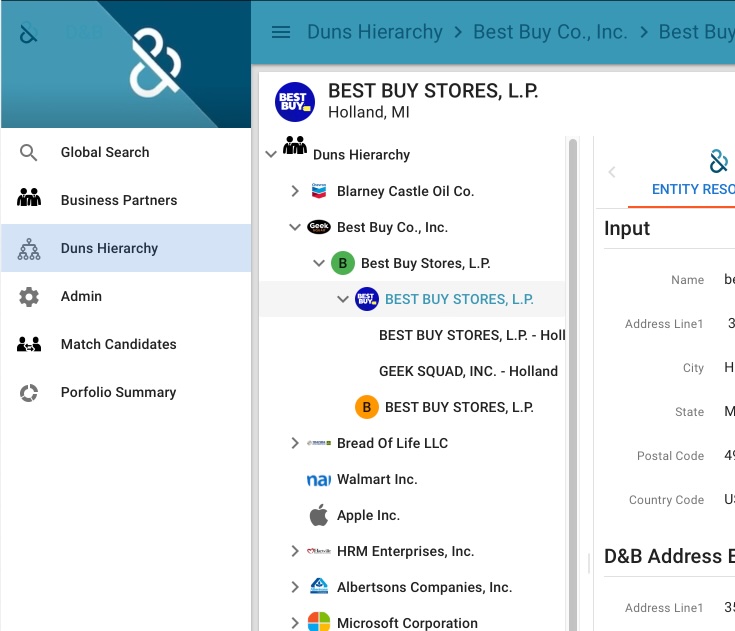Click the blue Best Buy logo on highlighted tree row

pyautogui.click(x=367, y=299)
